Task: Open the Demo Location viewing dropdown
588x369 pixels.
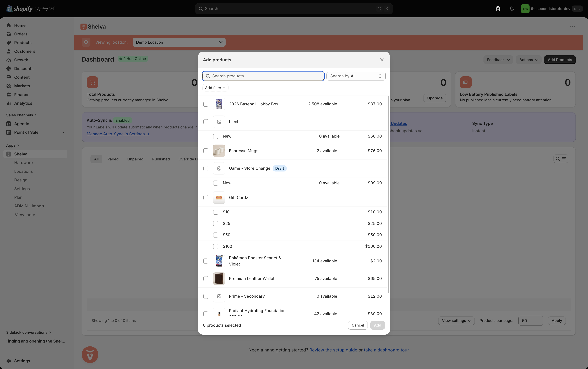Action: coord(179,42)
